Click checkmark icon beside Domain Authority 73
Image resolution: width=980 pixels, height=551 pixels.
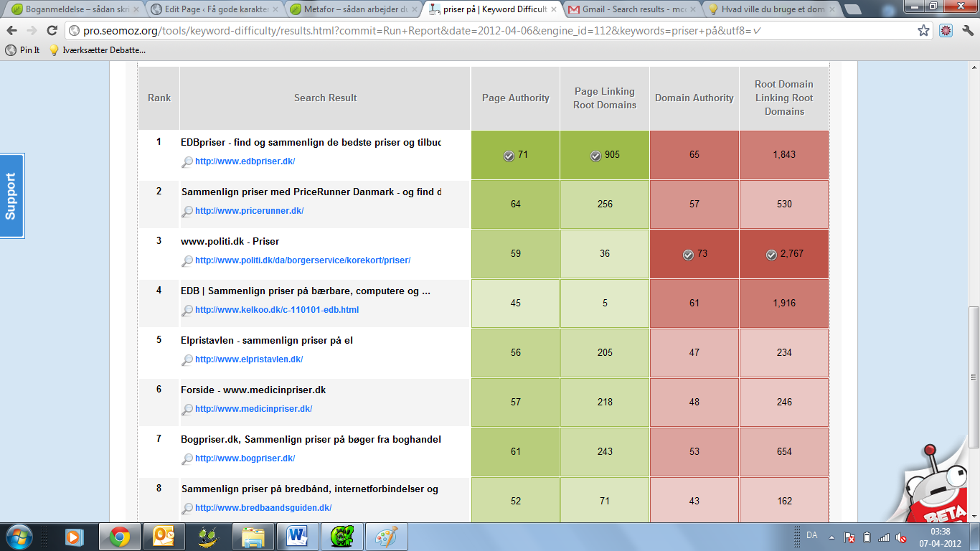[688, 255]
